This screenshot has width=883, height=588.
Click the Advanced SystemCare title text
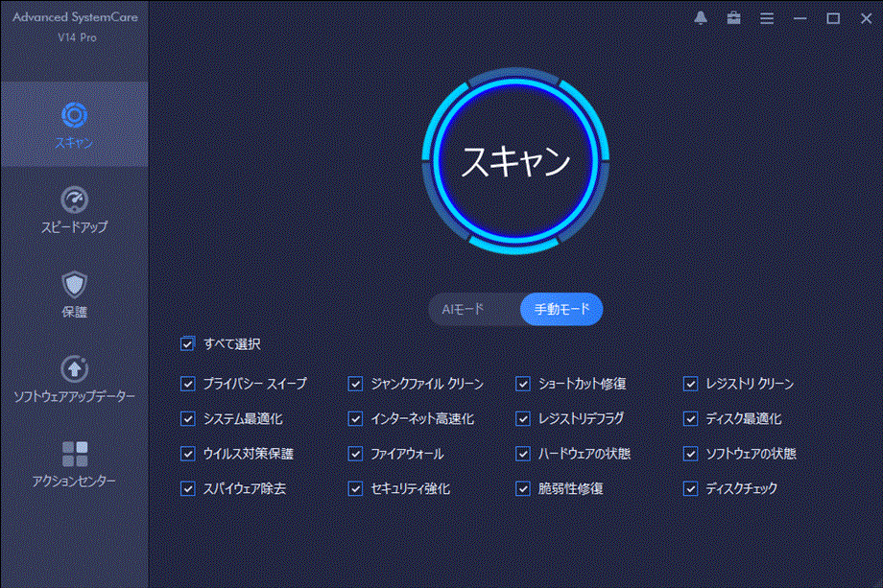coord(76,17)
